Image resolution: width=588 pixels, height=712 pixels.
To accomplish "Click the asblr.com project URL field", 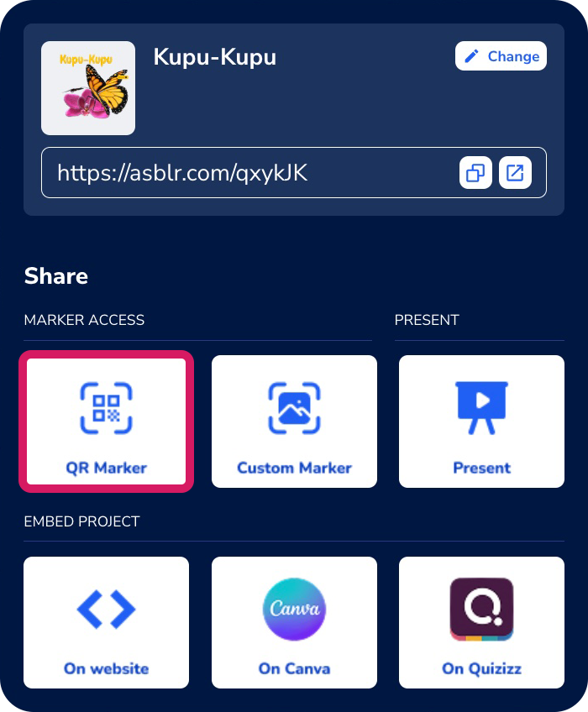I will [x=293, y=173].
